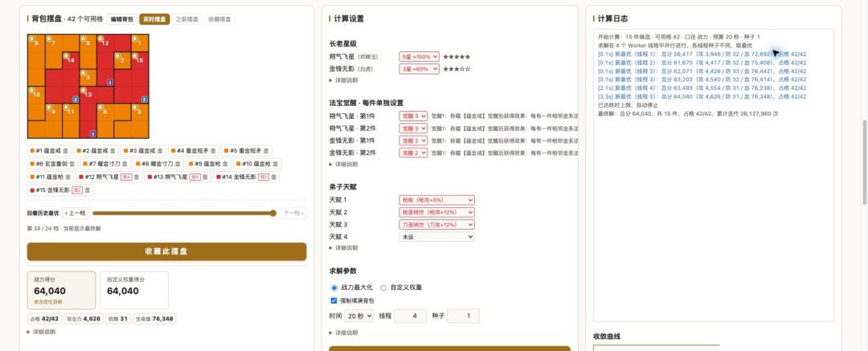Open awakening dropdown for 金锋无影·第1件
This screenshot has height=351, width=868.
(414, 141)
